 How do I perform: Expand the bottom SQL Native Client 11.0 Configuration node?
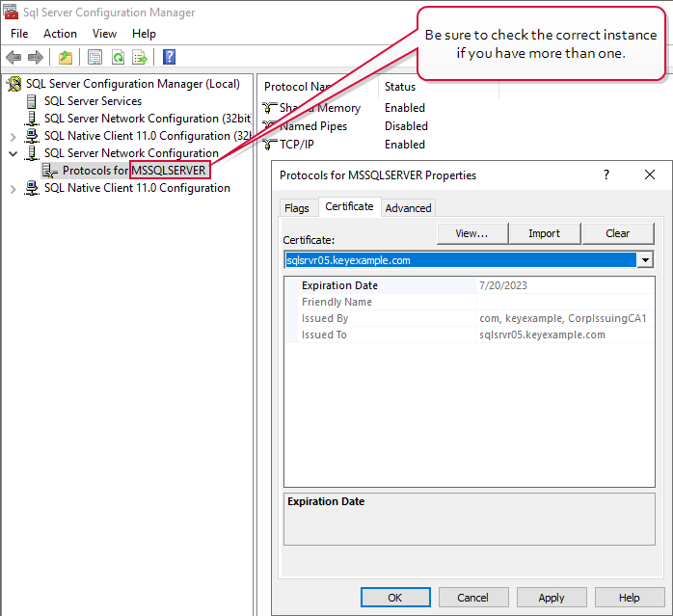[x=13, y=189]
